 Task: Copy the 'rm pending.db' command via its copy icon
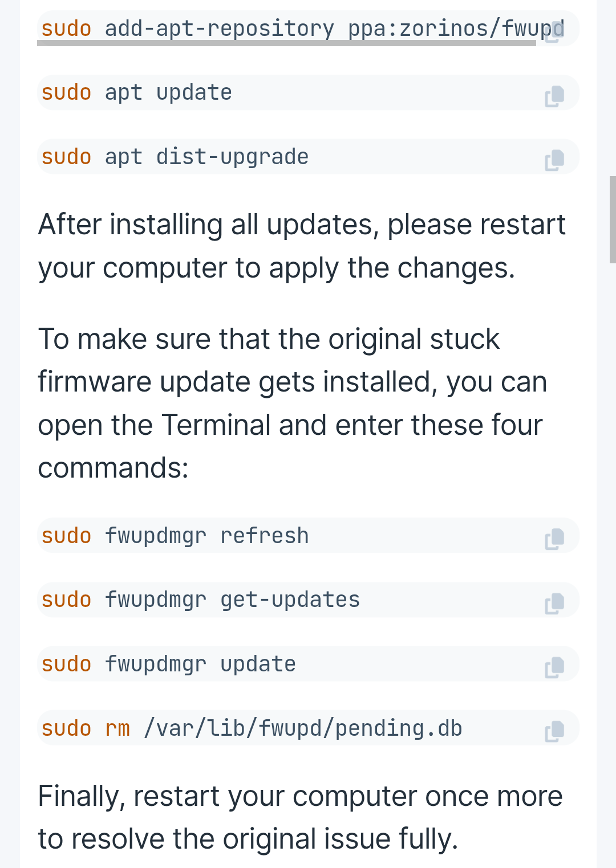(x=554, y=732)
